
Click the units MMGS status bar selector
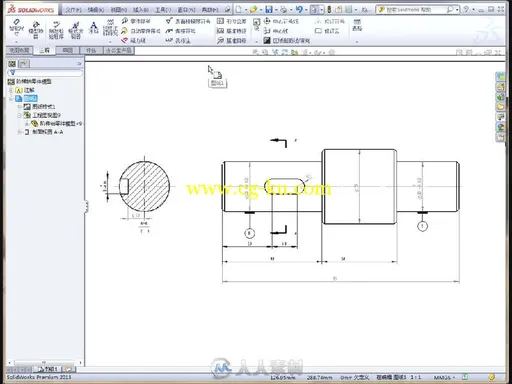click(x=445, y=377)
